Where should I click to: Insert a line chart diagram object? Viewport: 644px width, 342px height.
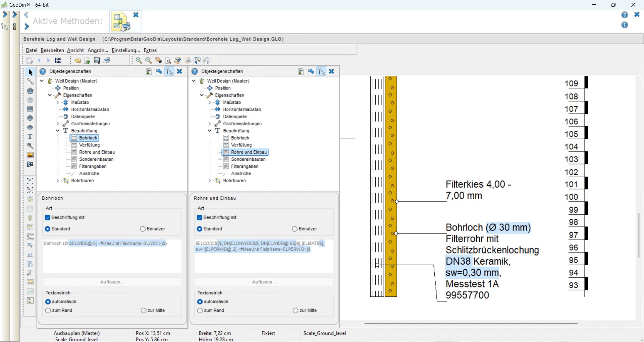30,291
